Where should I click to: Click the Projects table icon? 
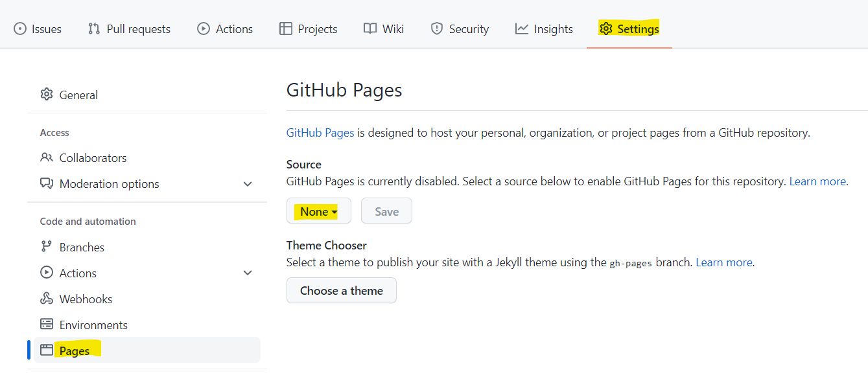286,29
